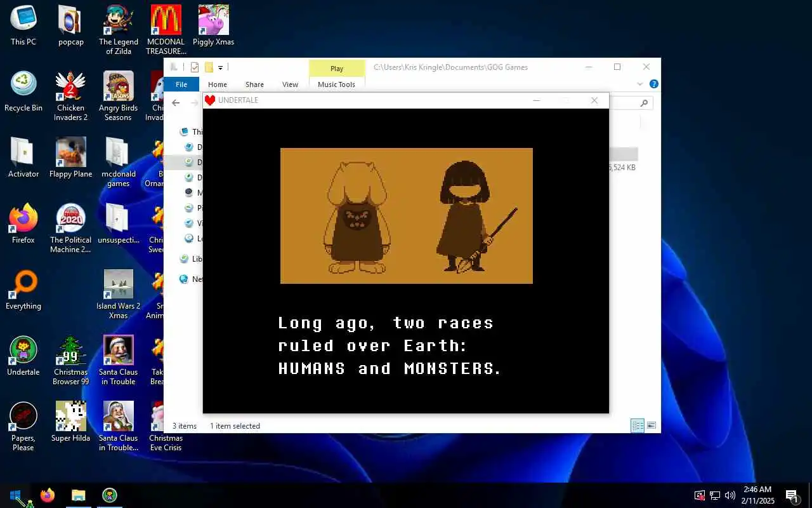Open the Windows Start menu

point(15,495)
